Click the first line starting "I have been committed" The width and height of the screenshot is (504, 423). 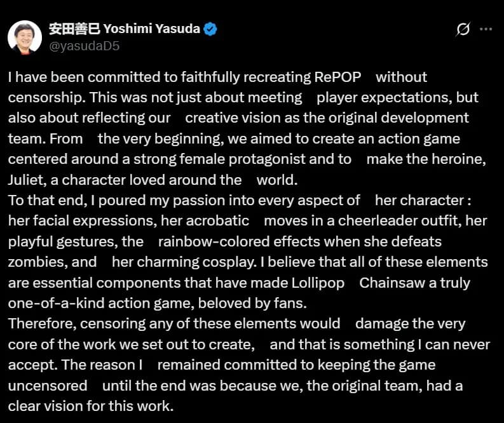[184, 77]
